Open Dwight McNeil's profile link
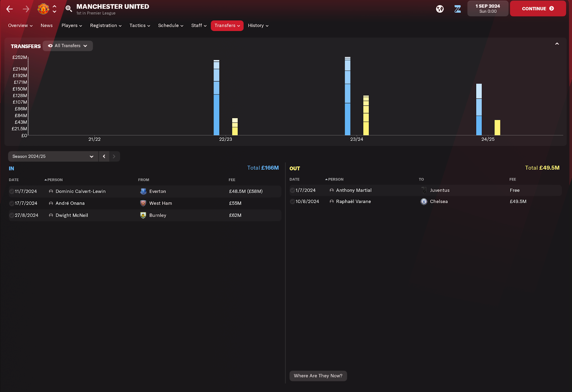This screenshot has height=392, width=572. (72, 215)
